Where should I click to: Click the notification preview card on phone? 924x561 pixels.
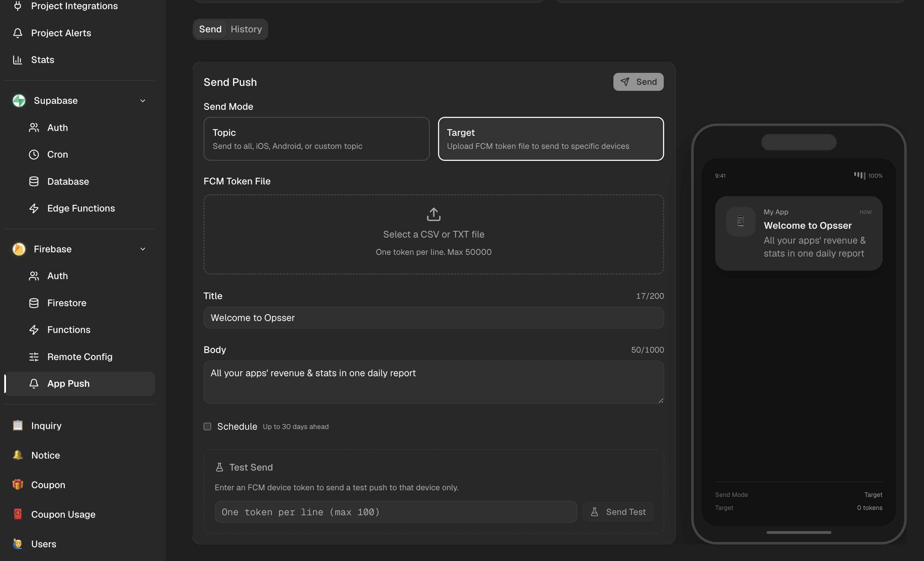point(799,233)
